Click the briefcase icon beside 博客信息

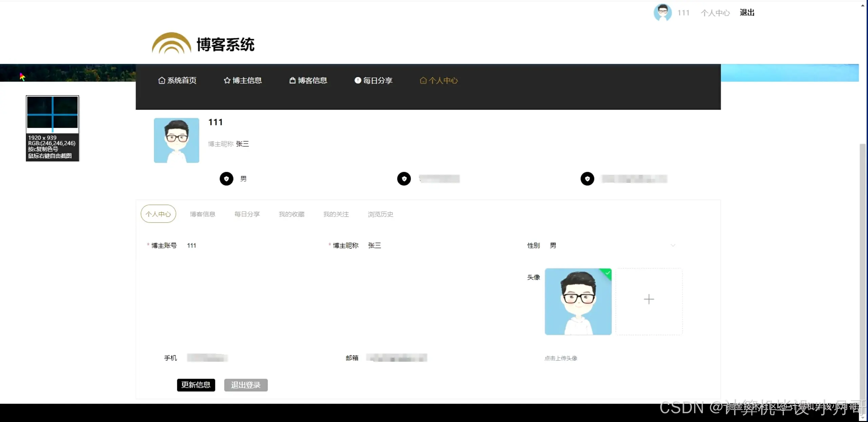(292, 80)
